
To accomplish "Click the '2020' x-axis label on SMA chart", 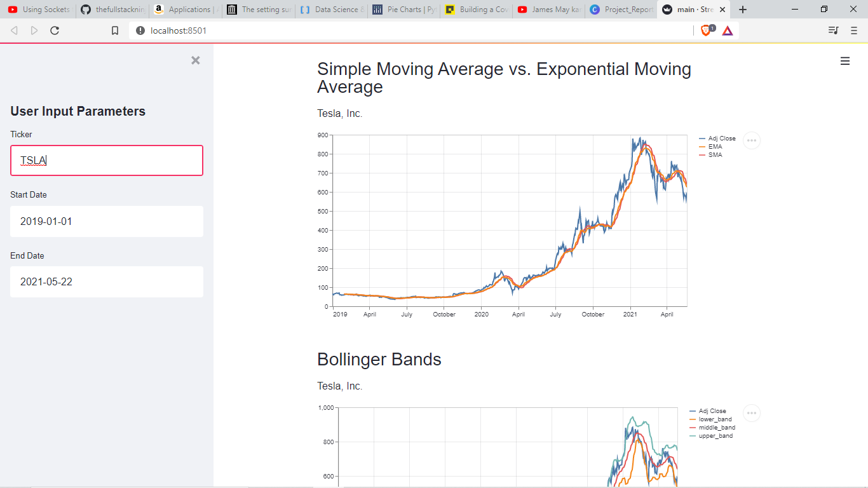I will pos(482,314).
